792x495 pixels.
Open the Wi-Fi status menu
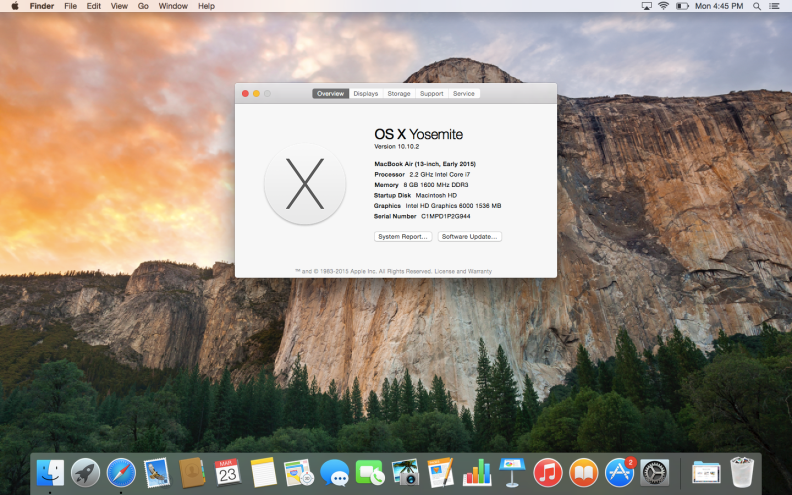(664, 6)
